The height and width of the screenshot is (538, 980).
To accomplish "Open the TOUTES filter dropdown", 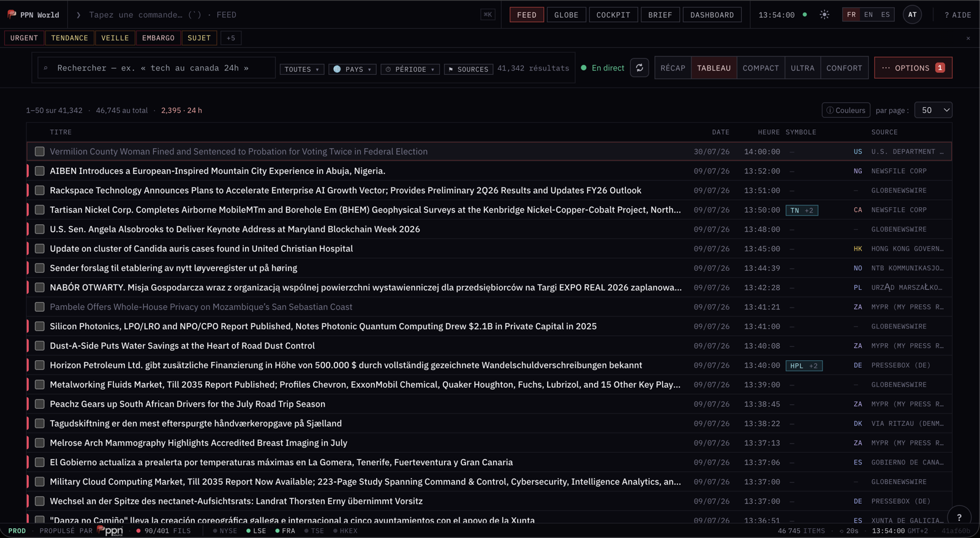I will click(x=302, y=69).
